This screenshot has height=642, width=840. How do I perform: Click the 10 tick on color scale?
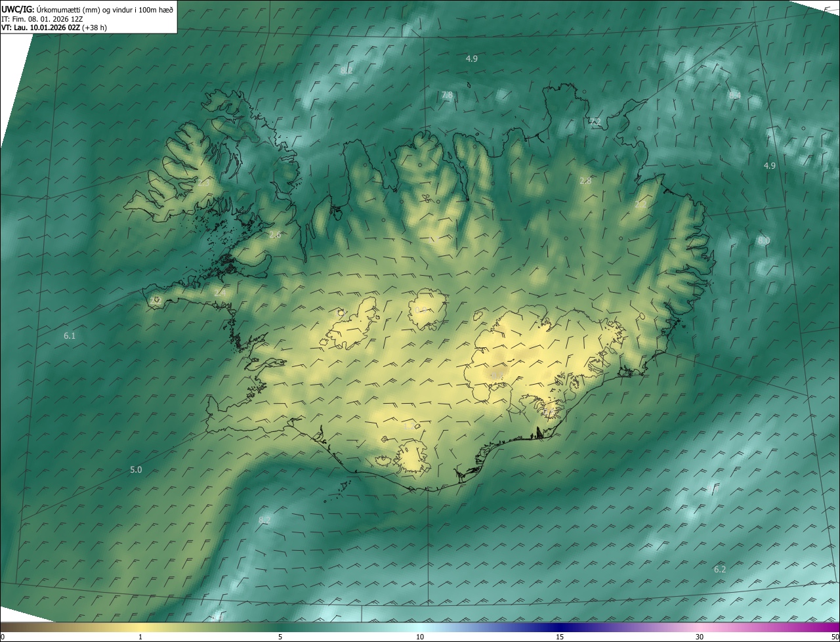pos(420,637)
